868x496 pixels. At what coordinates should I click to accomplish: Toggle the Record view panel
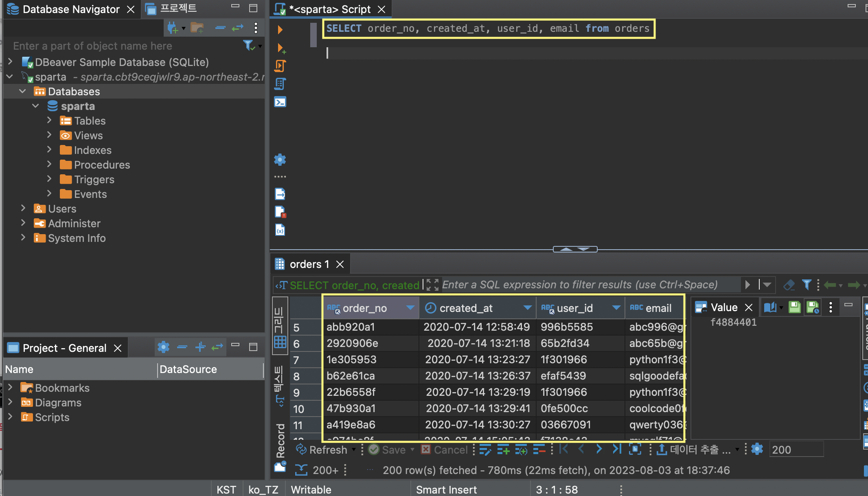[280, 440]
